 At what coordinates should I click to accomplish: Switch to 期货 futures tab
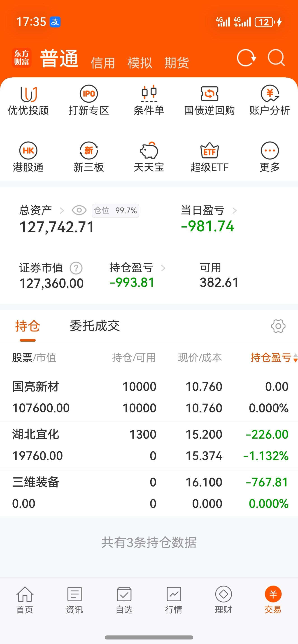(x=177, y=63)
